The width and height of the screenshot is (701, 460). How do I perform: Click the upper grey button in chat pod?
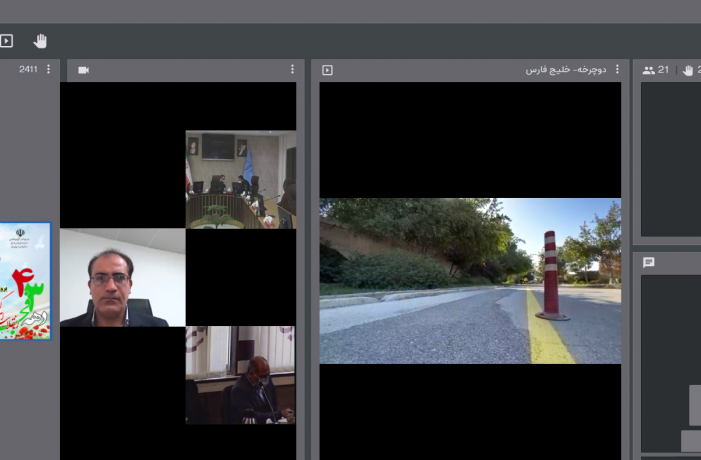[694, 405]
